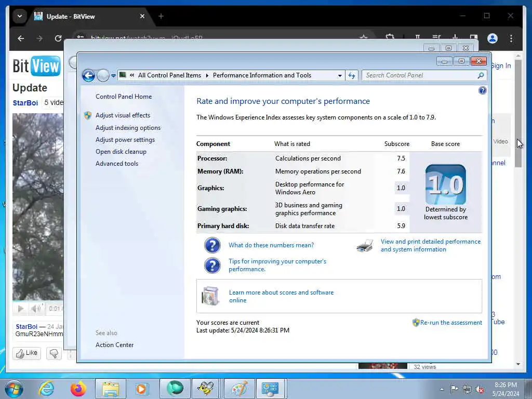Click the Action Center flag tray icon
The height and width of the screenshot is (399, 532).
(454, 389)
